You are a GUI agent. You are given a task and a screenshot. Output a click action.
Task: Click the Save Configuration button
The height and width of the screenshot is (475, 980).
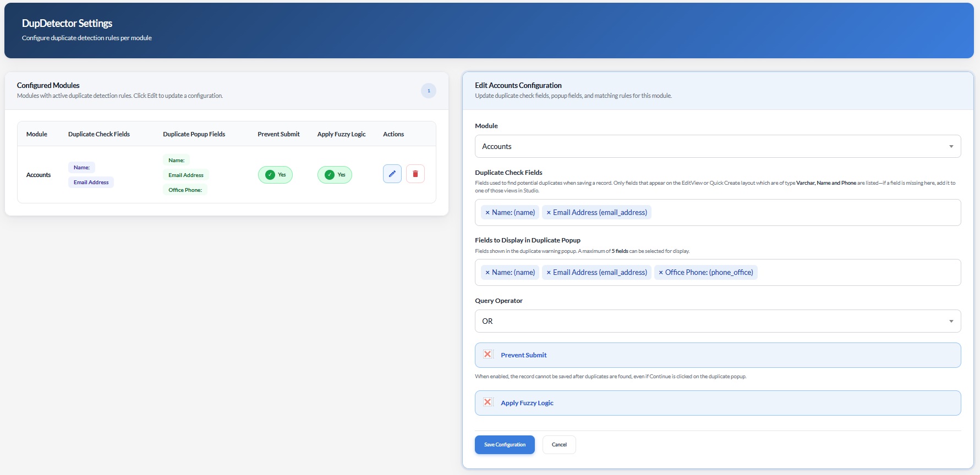pos(505,445)
